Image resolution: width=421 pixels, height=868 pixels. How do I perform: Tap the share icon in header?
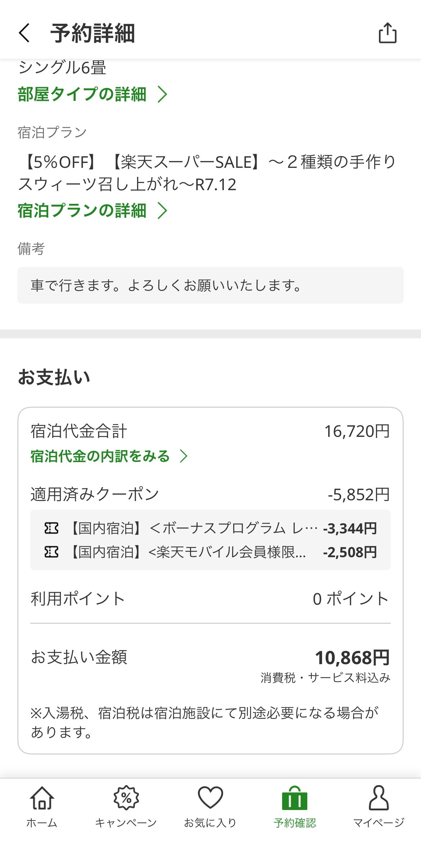coord(388,33)
